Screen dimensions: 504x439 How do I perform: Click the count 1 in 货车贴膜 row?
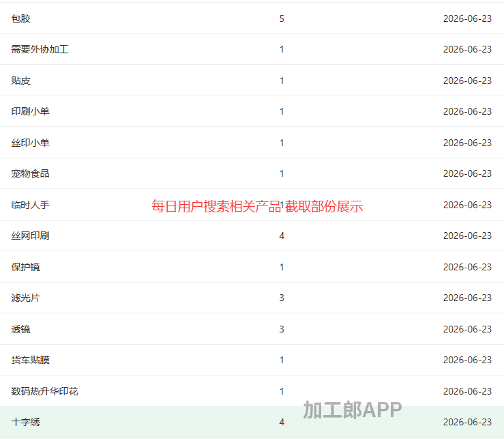click(x=282, y=360)
